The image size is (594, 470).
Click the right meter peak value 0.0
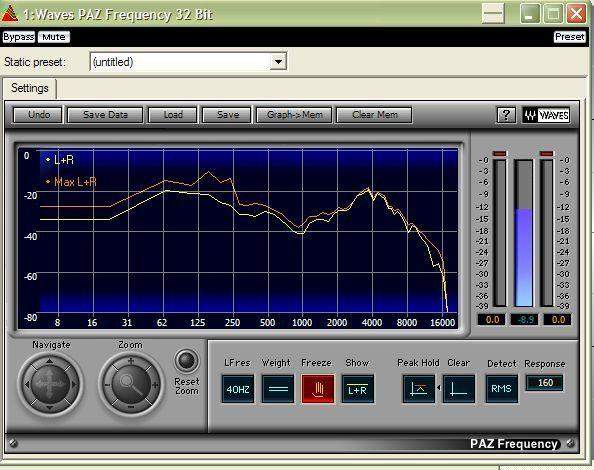[x=558, y=320]
